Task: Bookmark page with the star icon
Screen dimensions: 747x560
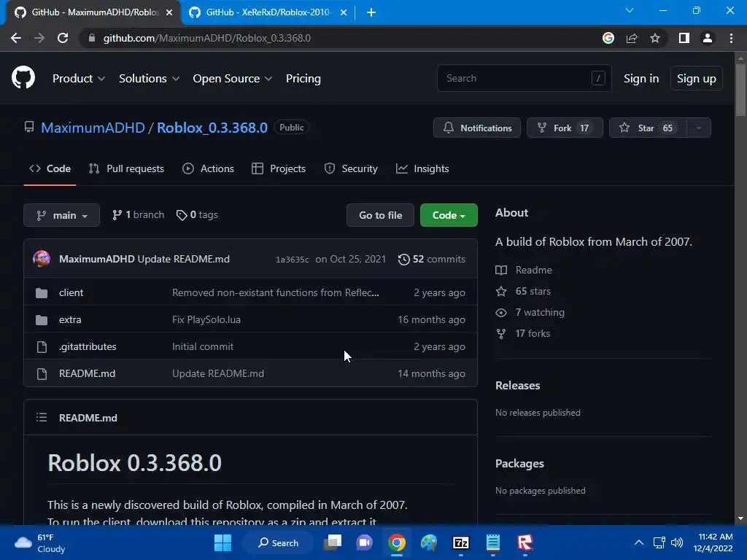Action: pyautogui.click(x=655, y=38)
